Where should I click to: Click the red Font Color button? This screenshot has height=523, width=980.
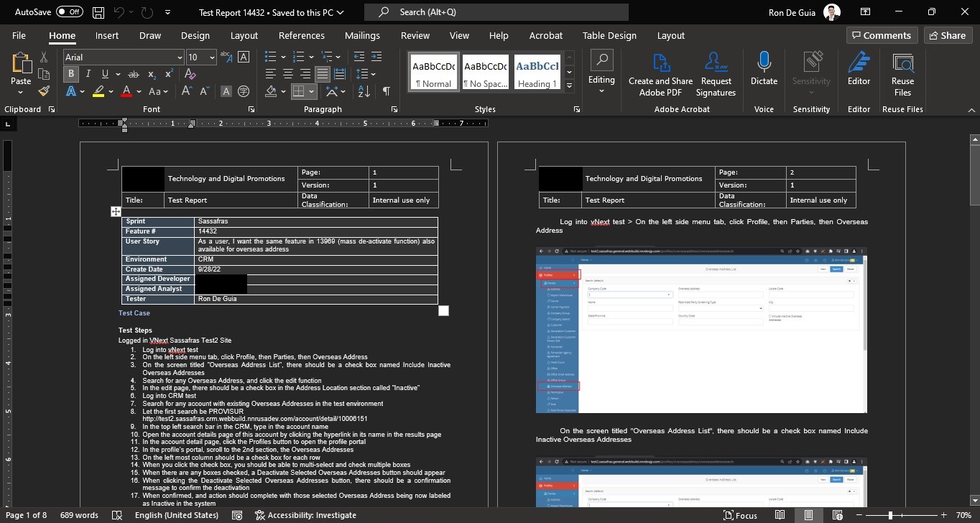point(126,91)
